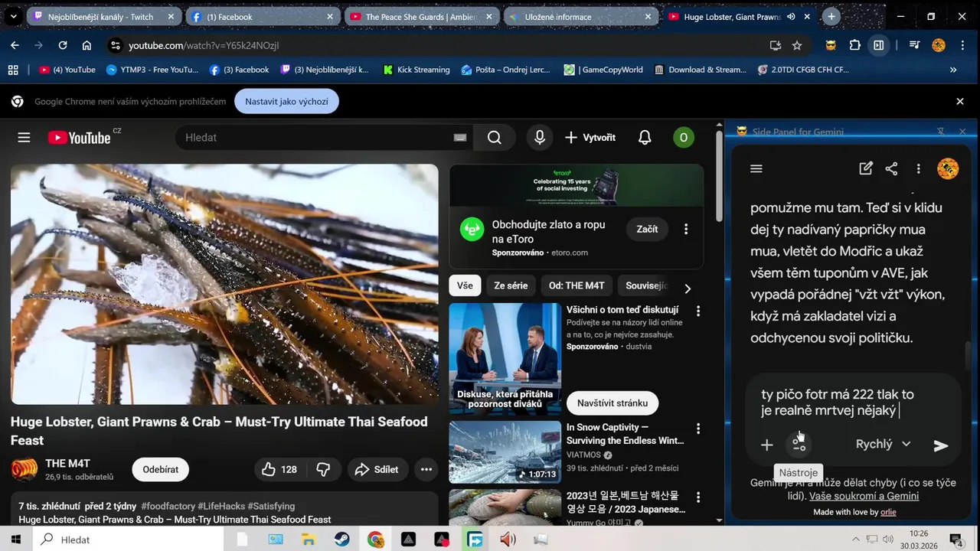
Task: Open the orlie link in Gemini footer
Action: tap(888, 512)
